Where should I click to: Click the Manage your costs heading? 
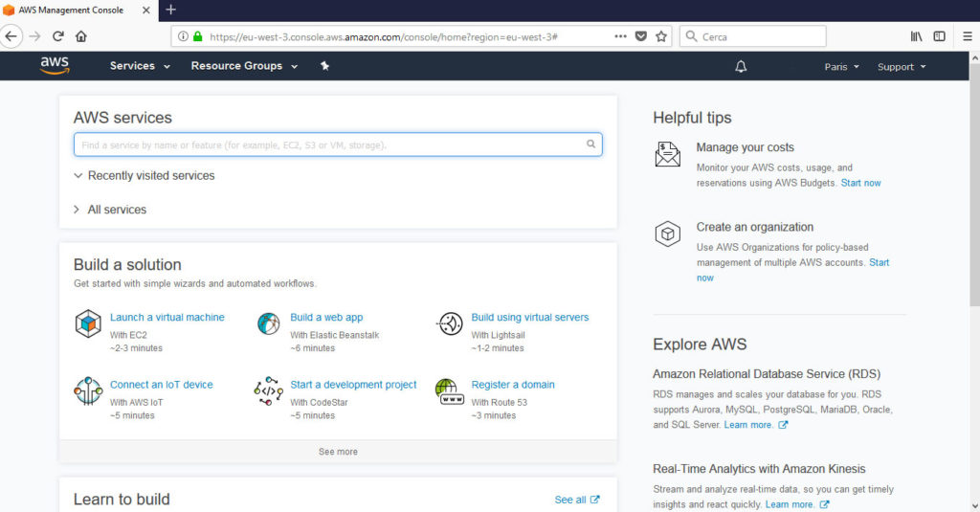(745, 147)
